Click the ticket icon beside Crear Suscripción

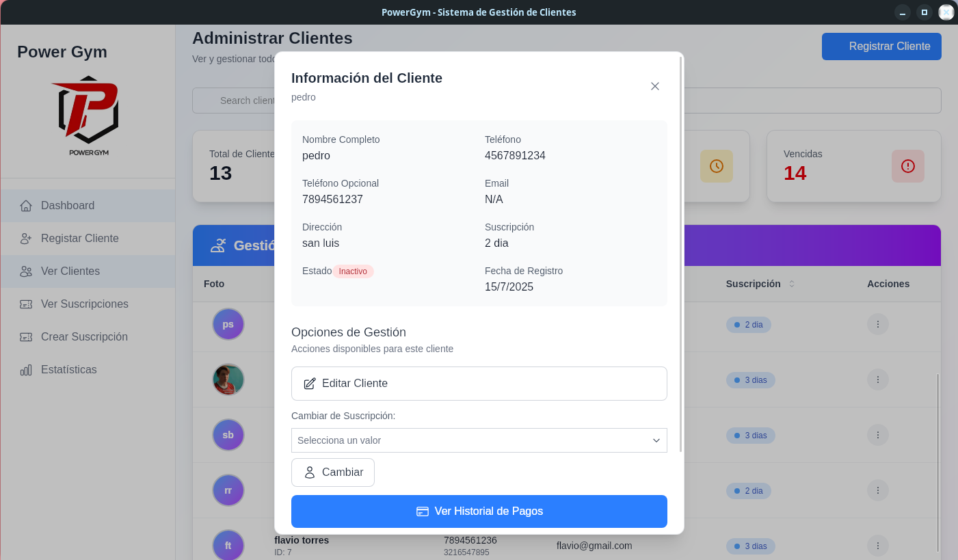pos(26,337)
